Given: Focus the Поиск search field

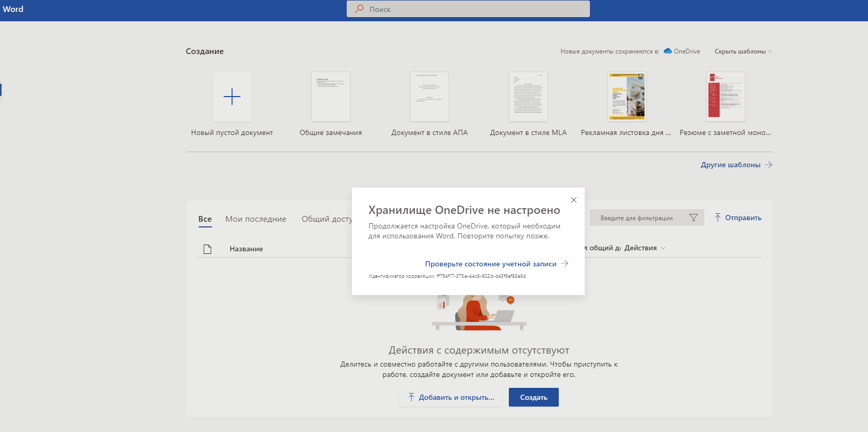Looking at the screenshot, I should (468, 9).
